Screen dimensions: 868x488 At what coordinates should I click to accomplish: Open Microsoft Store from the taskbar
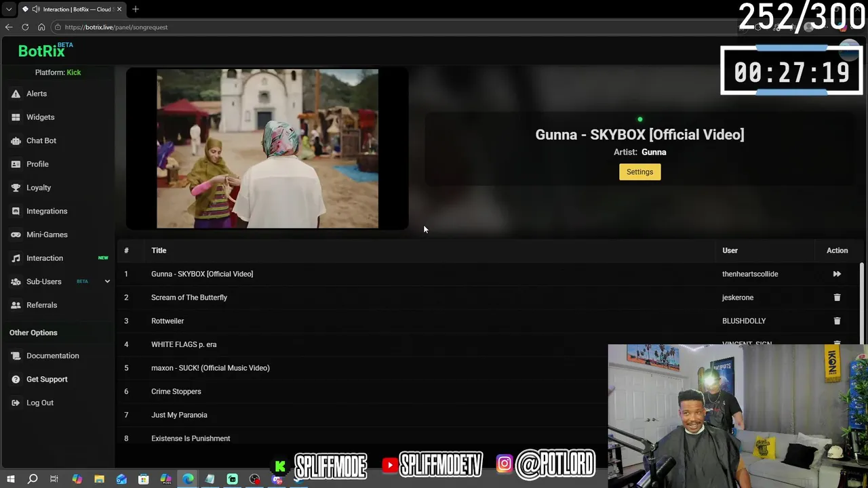pos(144,479)
